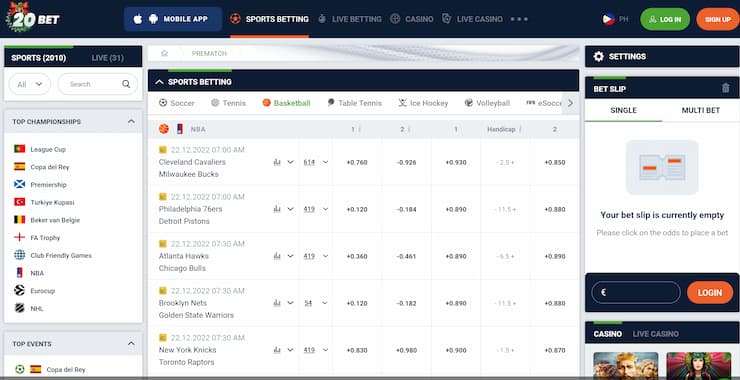Open the All filter dropdown
Viewport: 740px width, 380px height.
coord(30,84)
